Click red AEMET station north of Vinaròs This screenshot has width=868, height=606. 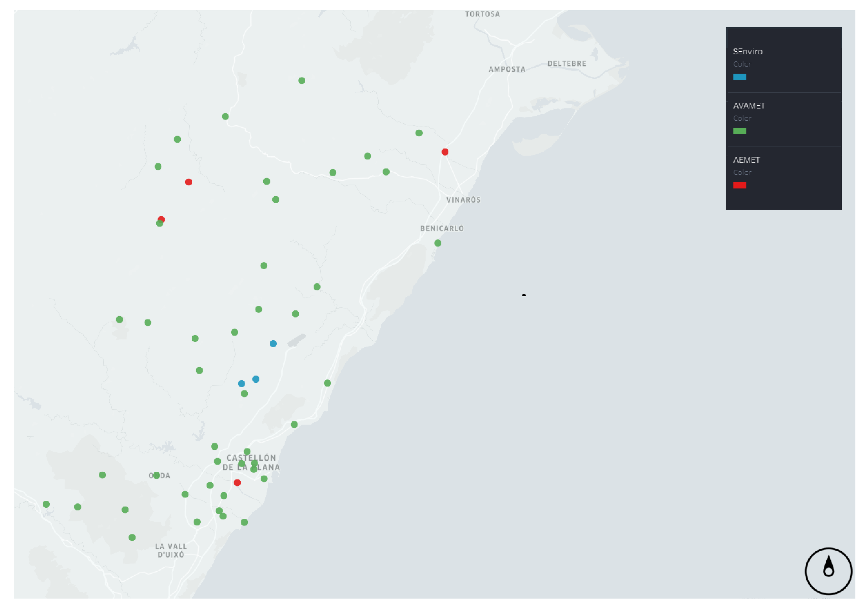tap(445, 152)
